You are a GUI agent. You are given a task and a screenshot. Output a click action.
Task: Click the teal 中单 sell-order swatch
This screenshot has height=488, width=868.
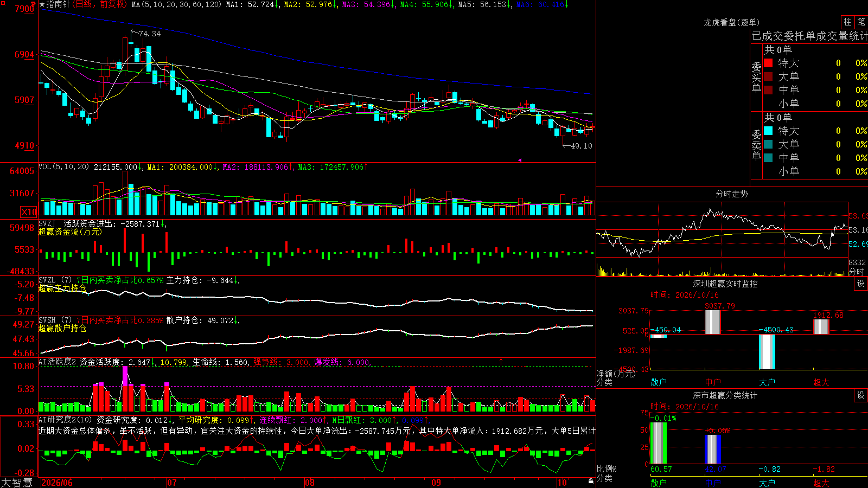click(x=768, y=158)
